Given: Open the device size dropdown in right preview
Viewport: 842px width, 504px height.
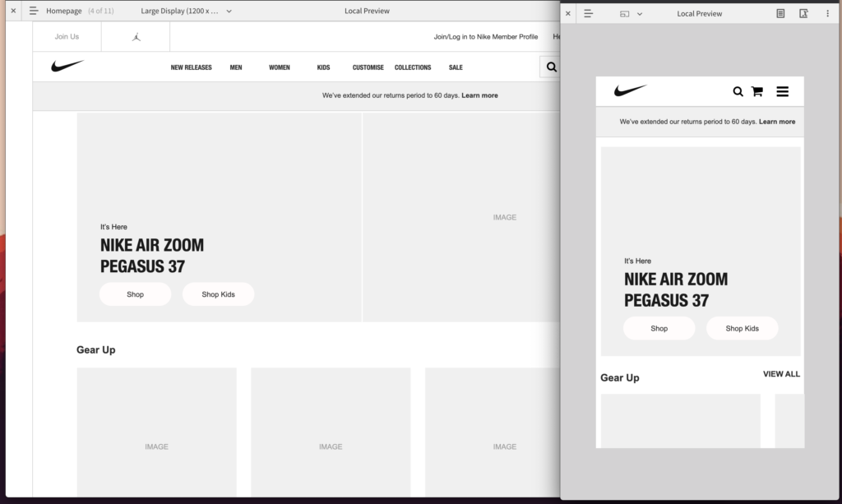Looking at the screenshot, I should tap(631, 14).
